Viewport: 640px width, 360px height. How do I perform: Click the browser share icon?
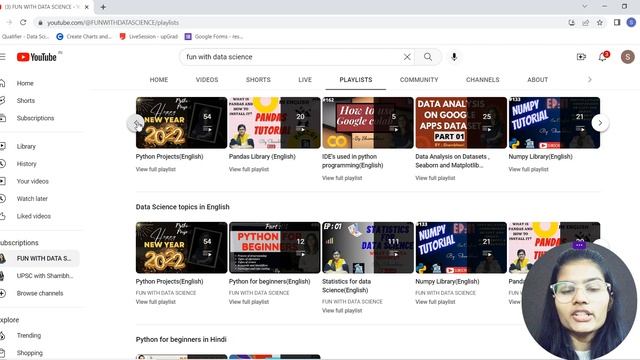coord(585,22)
